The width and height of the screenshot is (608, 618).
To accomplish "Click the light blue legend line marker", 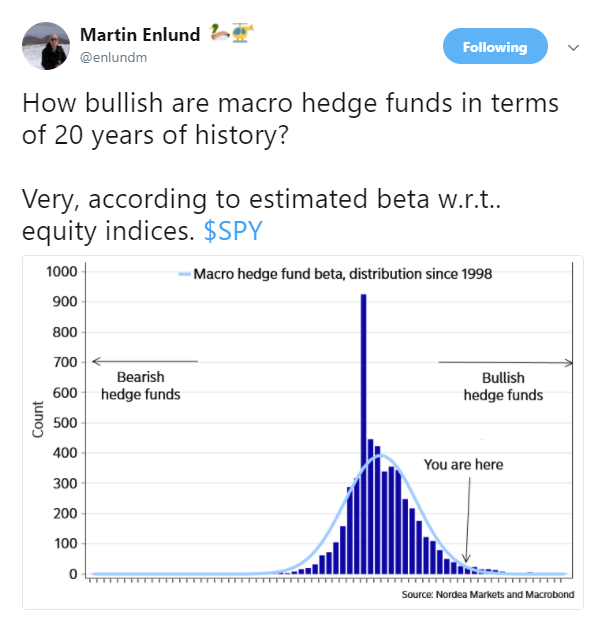I will point(184,274).
